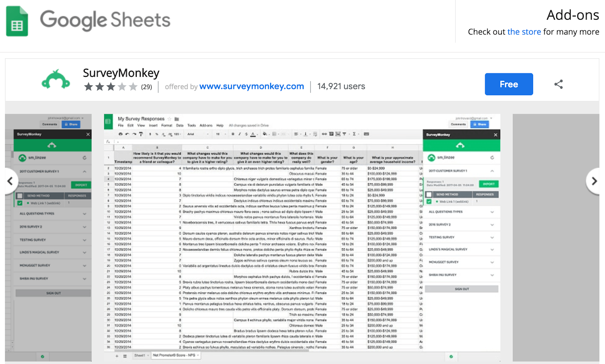Close SurveyMonkey sidebar in center preview
The width and height of the screenshot is (605, 364).
click(x=496, y=135)
